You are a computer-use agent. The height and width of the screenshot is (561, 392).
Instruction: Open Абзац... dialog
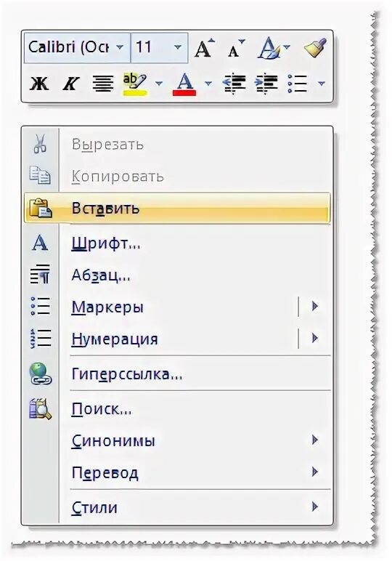click(x=177, y=275)
